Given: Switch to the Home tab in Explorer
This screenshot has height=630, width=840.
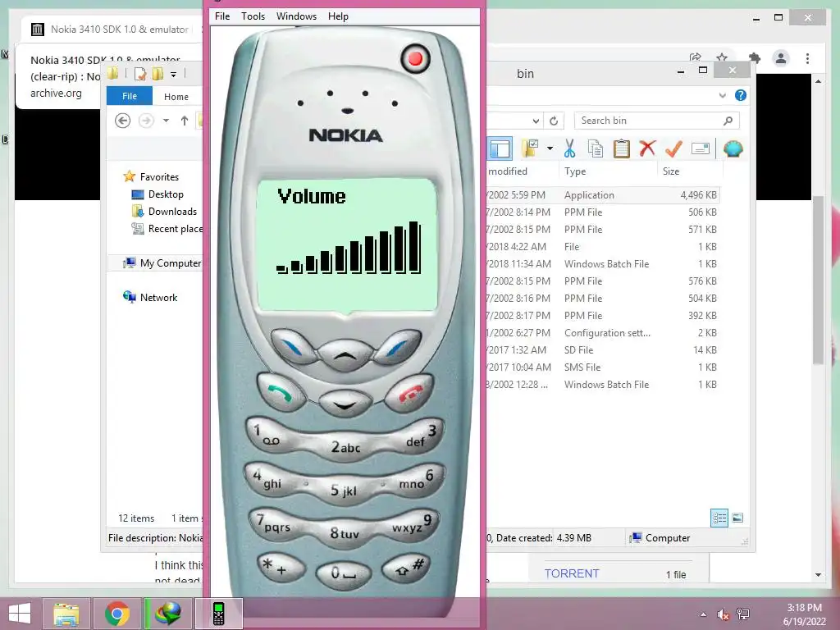Looking at the screenshot, I should pyautogui.click(x=176, y=97).
